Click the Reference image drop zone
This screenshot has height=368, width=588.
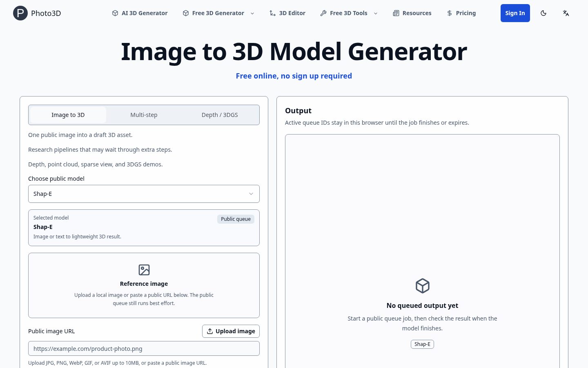pyautogui.click(x=144, y=285)
